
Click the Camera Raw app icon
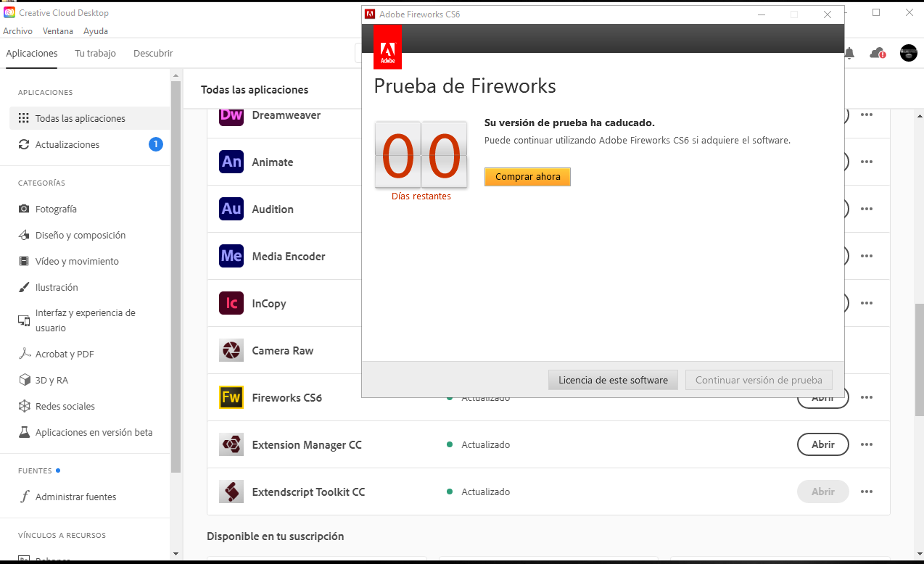click(231, 350)
